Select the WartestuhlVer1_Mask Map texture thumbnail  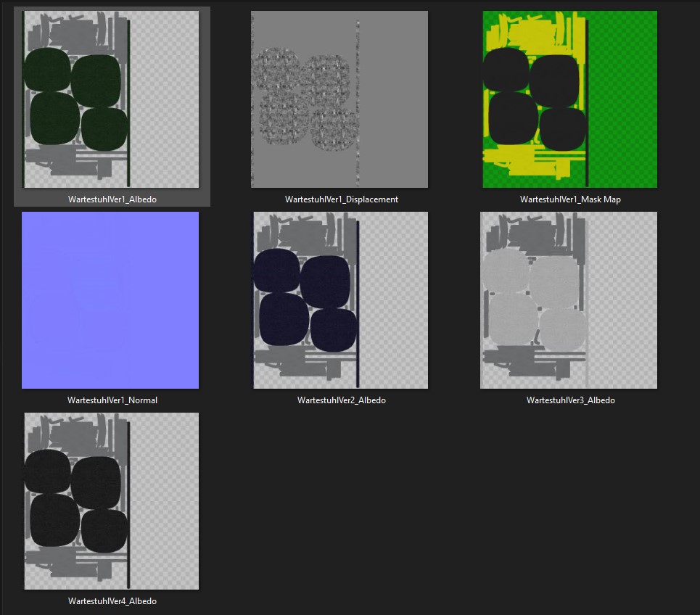click(569, 99)
